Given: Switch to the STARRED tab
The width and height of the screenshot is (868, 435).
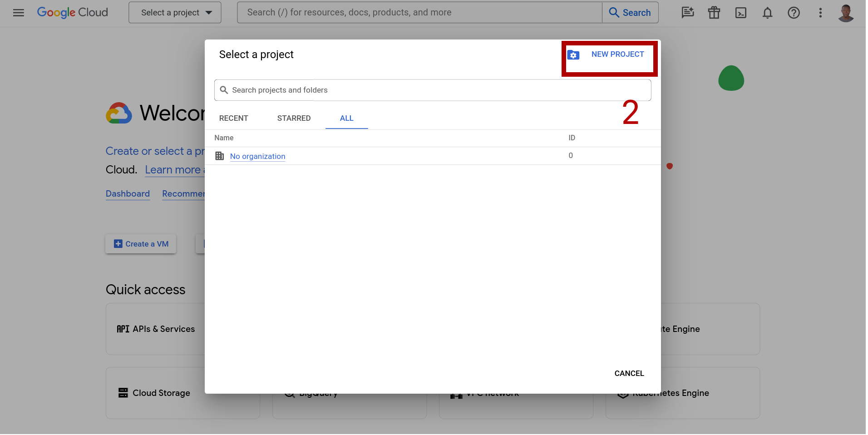Looking at the screenshot, I should point(294,118).
